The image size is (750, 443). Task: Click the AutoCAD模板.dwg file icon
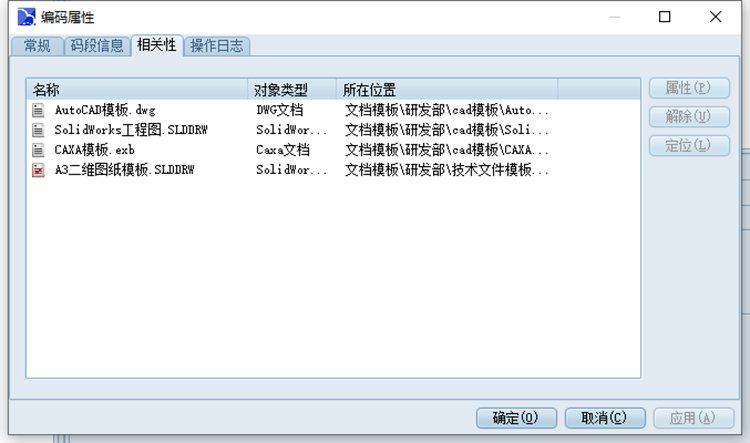click(39, 110)
